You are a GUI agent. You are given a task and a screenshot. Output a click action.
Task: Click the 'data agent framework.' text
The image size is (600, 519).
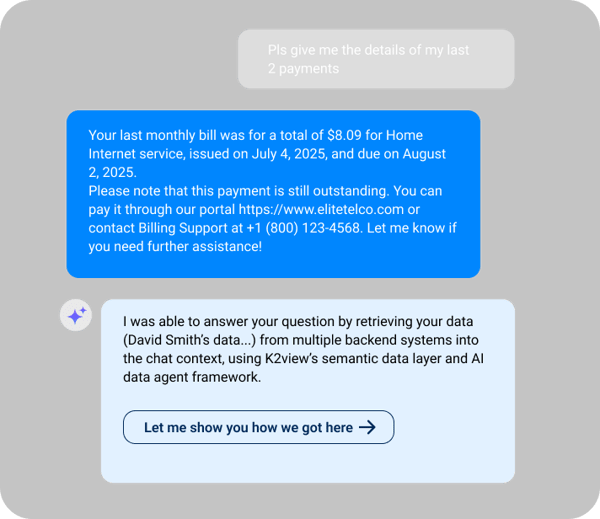point(192,377)
